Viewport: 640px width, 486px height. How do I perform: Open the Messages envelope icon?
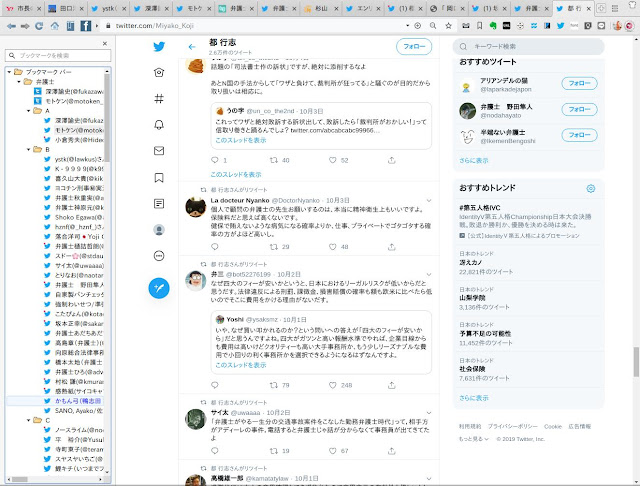[x=159, y=151]
